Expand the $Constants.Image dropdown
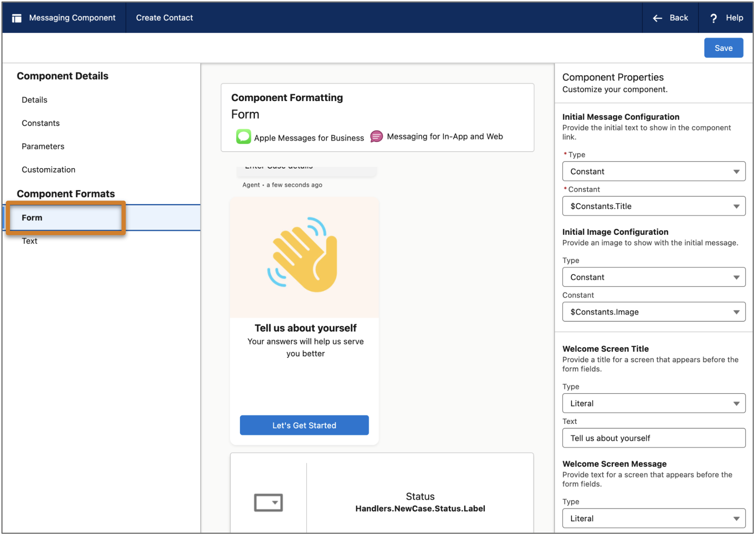This screenshot has height=536, width=756. coord(653,312)
